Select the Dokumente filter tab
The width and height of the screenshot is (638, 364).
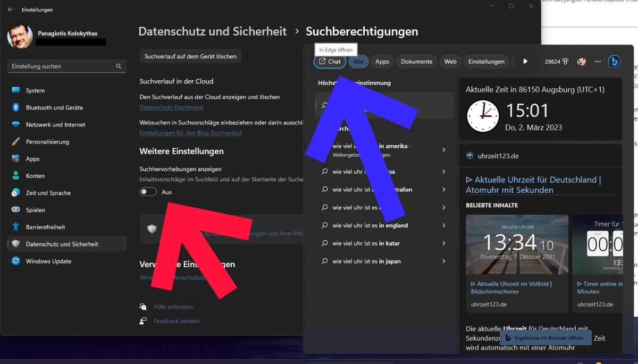click(x=417, y=62)
